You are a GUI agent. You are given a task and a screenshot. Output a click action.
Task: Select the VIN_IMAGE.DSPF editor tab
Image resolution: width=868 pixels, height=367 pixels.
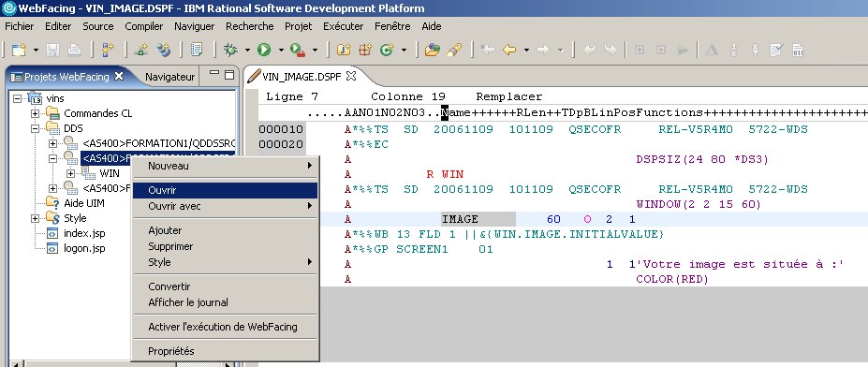pyautogui.click(x=302, y=76)
